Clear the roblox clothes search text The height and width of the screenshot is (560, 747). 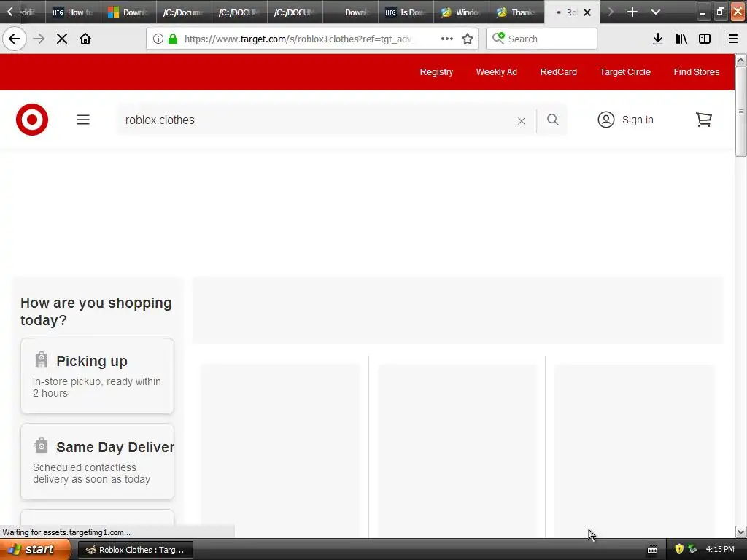522,121
